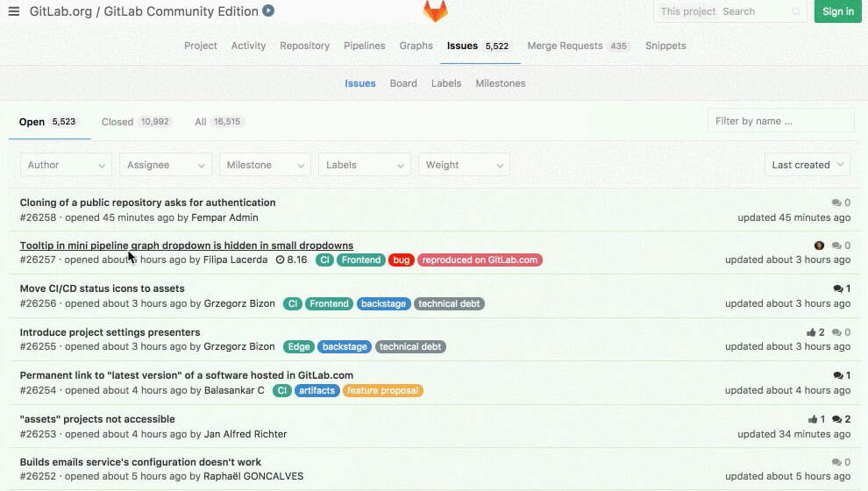Focus the This project search box
Screen dimensions: 868x491
[730, 11]
